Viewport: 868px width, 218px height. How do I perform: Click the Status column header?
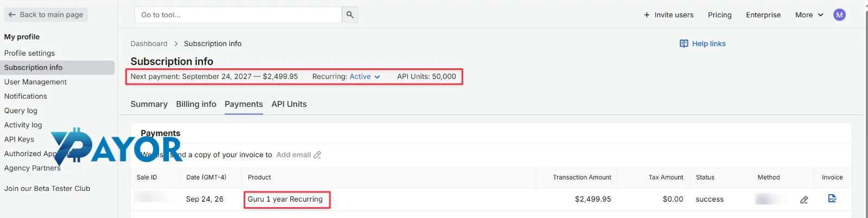[705, 177]
